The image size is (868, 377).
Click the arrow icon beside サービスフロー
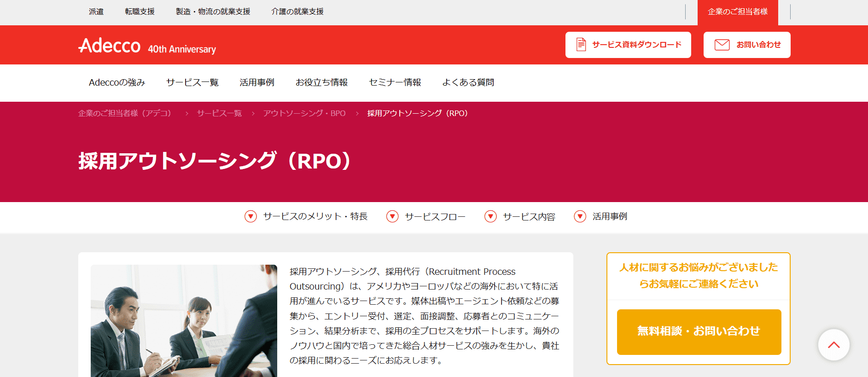[392, 216]
